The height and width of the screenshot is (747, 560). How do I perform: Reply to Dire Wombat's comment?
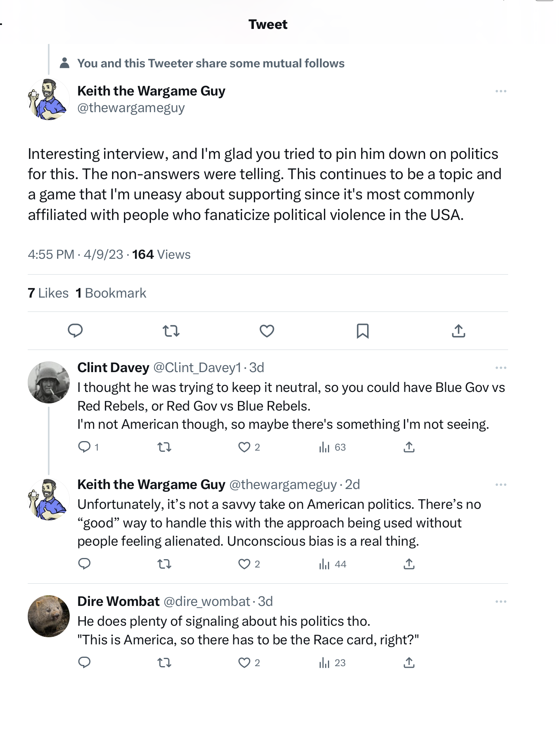(x=84, y=663)
